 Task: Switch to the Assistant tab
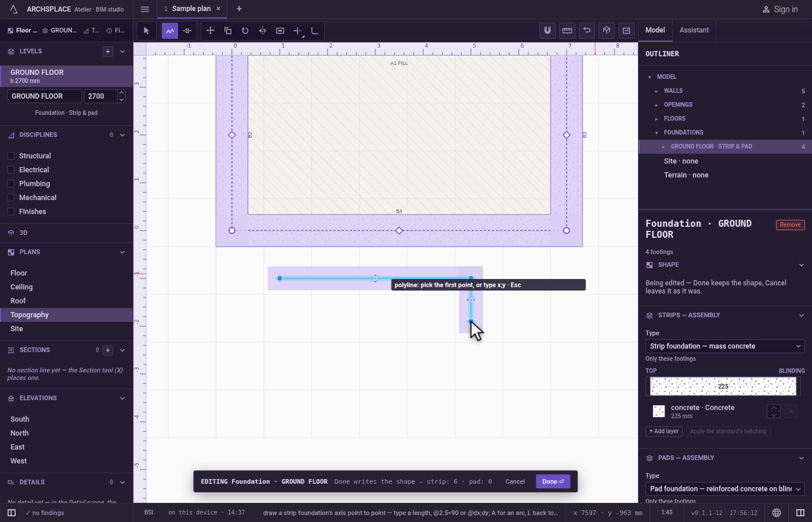tap(694, 30)
